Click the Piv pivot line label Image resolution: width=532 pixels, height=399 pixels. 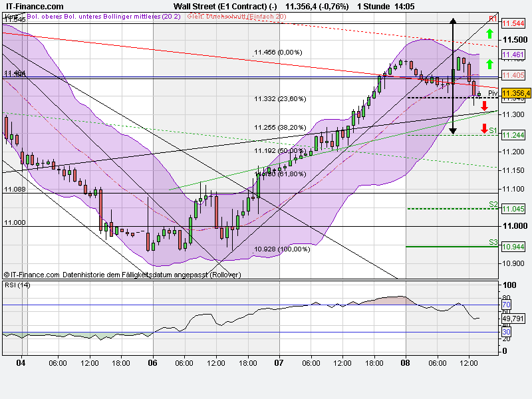point(492,94)
